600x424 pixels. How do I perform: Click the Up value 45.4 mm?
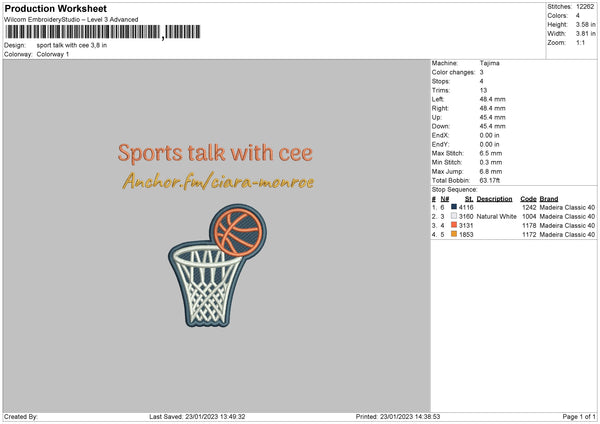pos(492,117)
